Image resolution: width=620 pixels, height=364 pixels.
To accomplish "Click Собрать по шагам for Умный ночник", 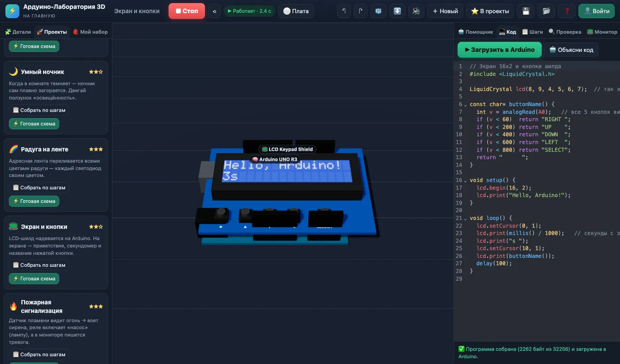I will [39, 110].
